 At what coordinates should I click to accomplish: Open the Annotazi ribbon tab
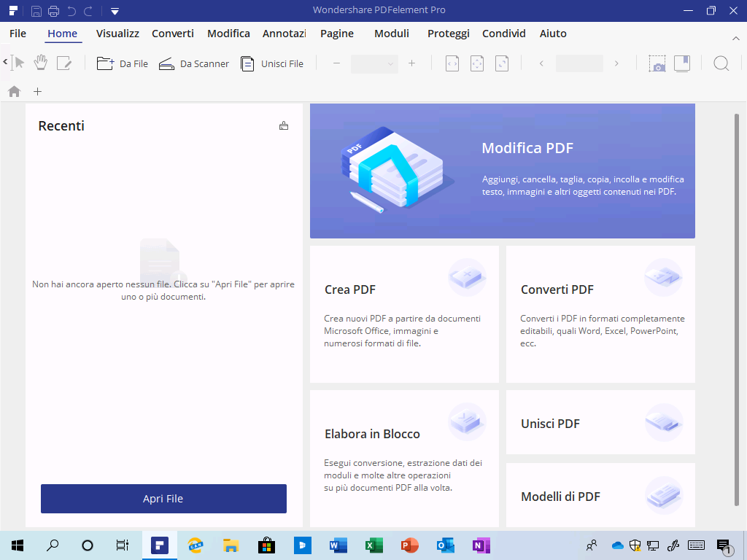(x=285, y=34)
